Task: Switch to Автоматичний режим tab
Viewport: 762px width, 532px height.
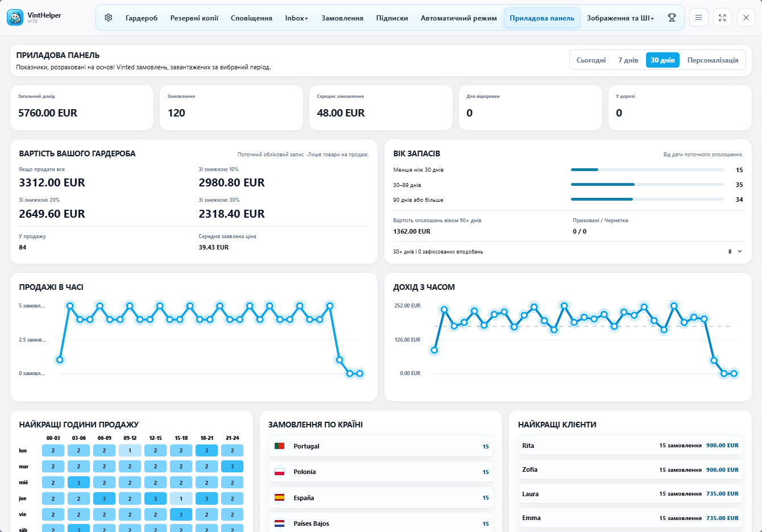Action: click(459, 18)
